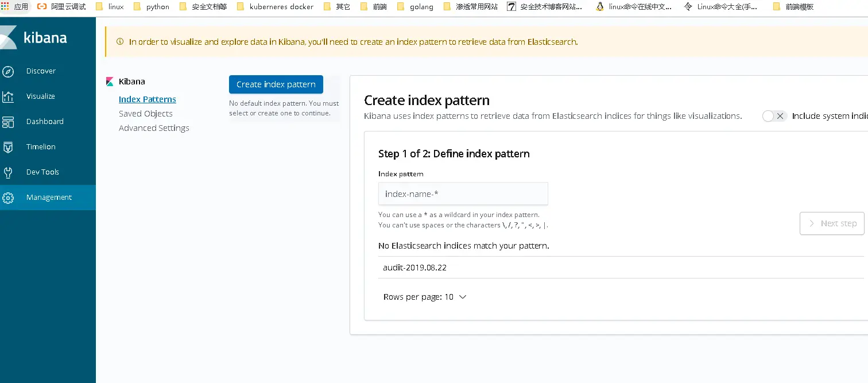Open the 阿里云调试 bookmark
Screen dimensions: 868x383
(x=61, y=7)
